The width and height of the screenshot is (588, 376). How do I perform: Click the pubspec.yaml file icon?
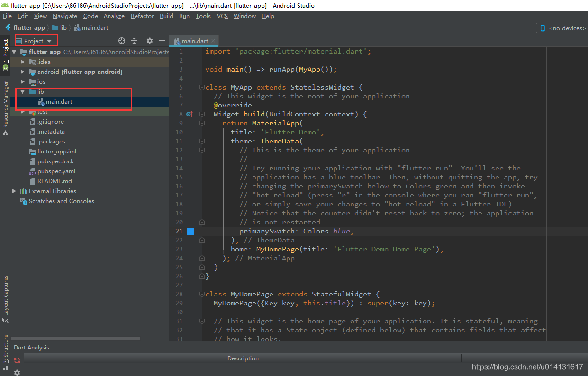click(x=32, y=171)
